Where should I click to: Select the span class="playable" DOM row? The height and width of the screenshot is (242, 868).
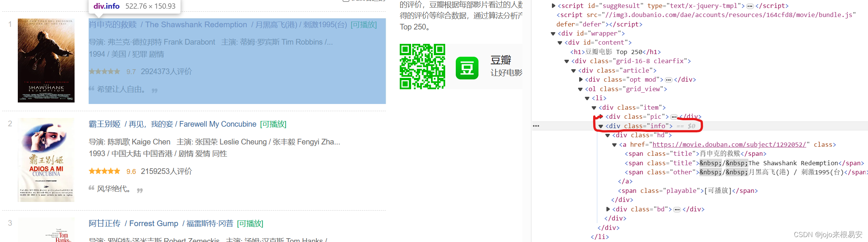688,191
